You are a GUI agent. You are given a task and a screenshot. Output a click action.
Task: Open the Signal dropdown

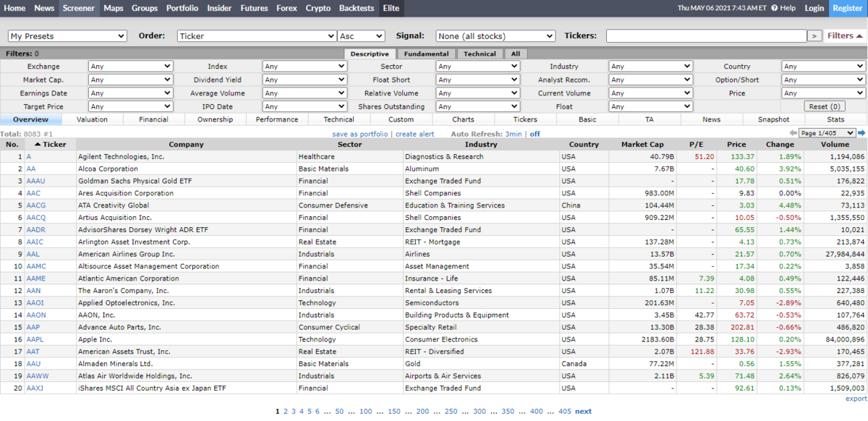point(495,36)
